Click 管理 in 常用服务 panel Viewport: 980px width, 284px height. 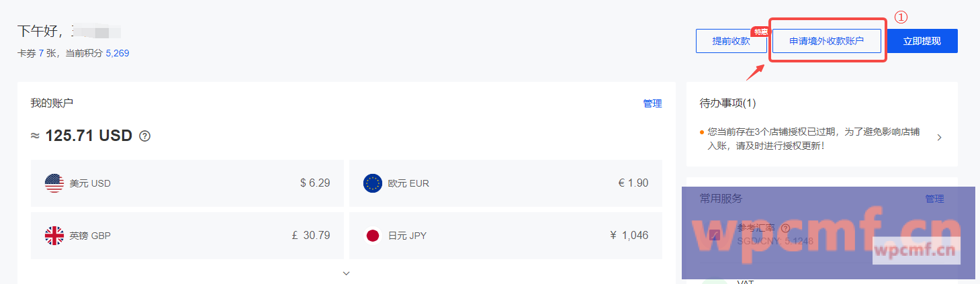(x=934, y=199)
